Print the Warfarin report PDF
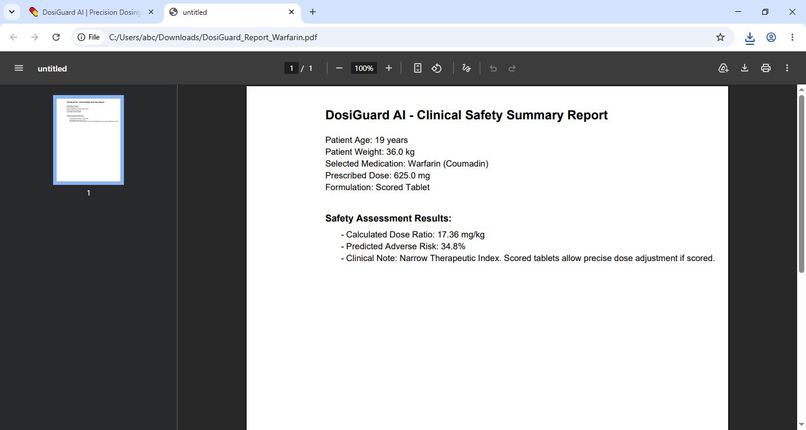Screen dimensions: 806x430 [765, 68]
